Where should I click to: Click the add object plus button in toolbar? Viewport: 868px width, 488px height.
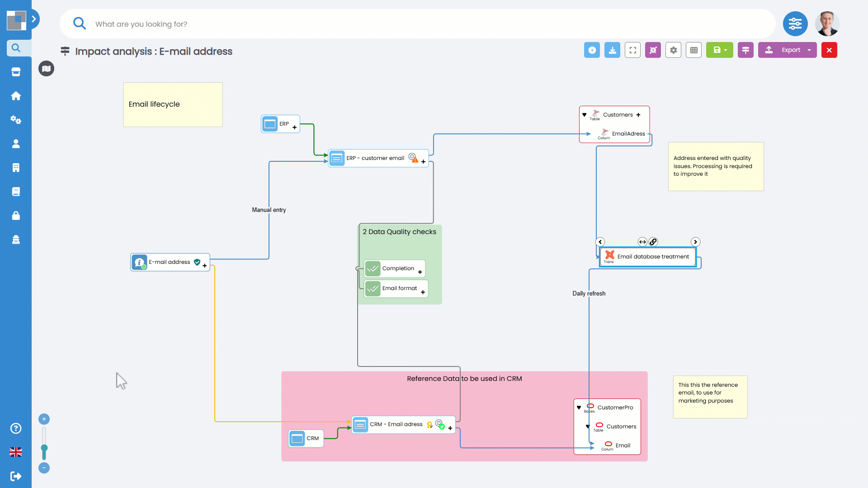(592, 50)
